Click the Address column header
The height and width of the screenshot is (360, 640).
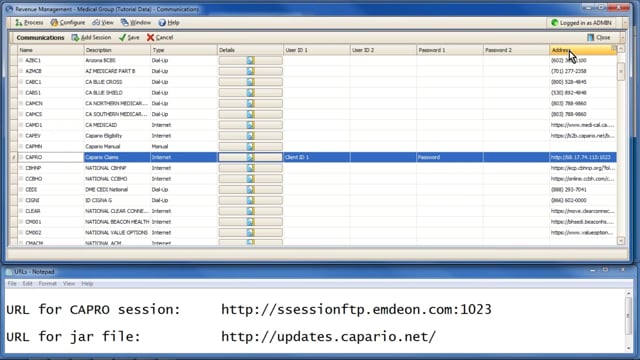tap(583, 50)
